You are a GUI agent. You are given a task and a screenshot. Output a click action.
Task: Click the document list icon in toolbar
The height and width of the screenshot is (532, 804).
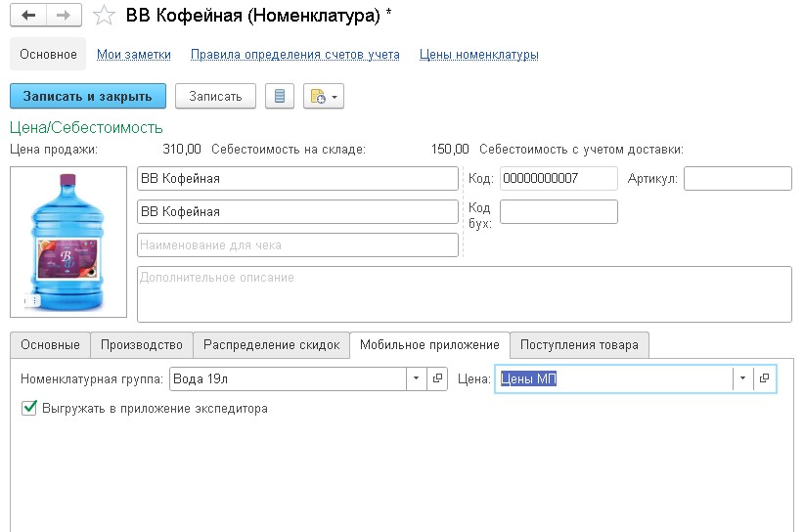click(x=281, y=96)
